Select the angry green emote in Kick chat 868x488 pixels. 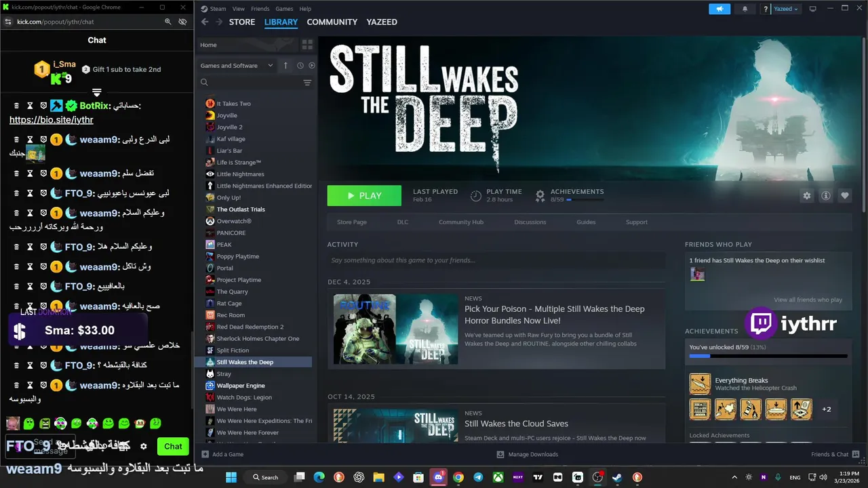pos(45,424)
